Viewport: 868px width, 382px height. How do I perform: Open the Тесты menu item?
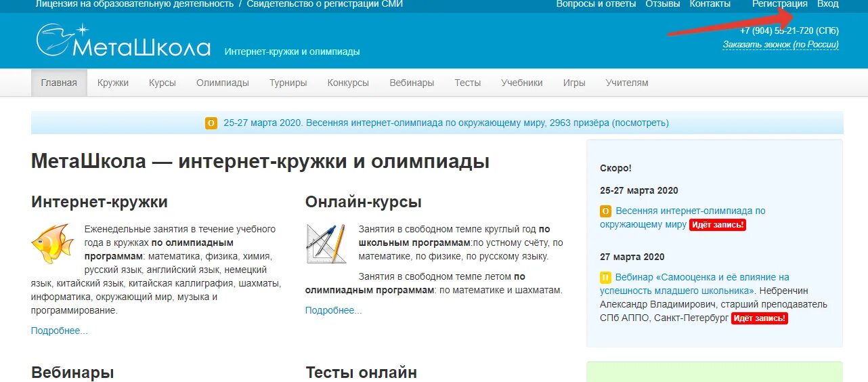point(468,83)
